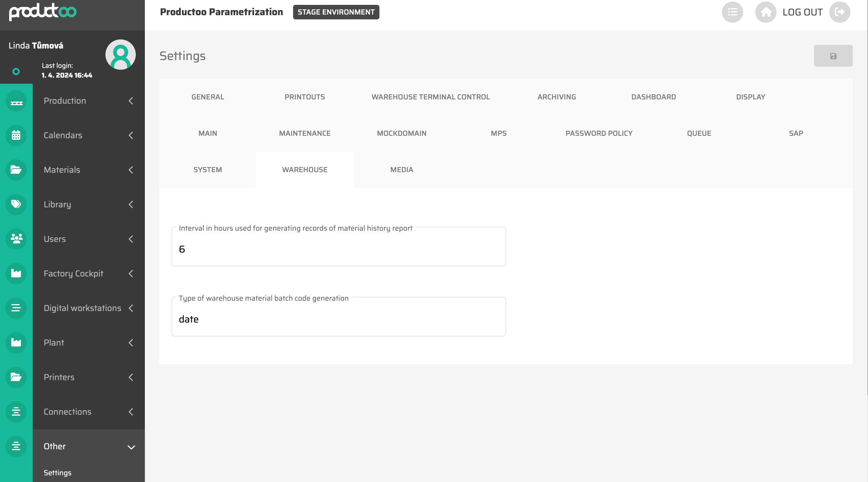Open the Library tags icon
Screen dimensions: 868x482
coord(16,204)
